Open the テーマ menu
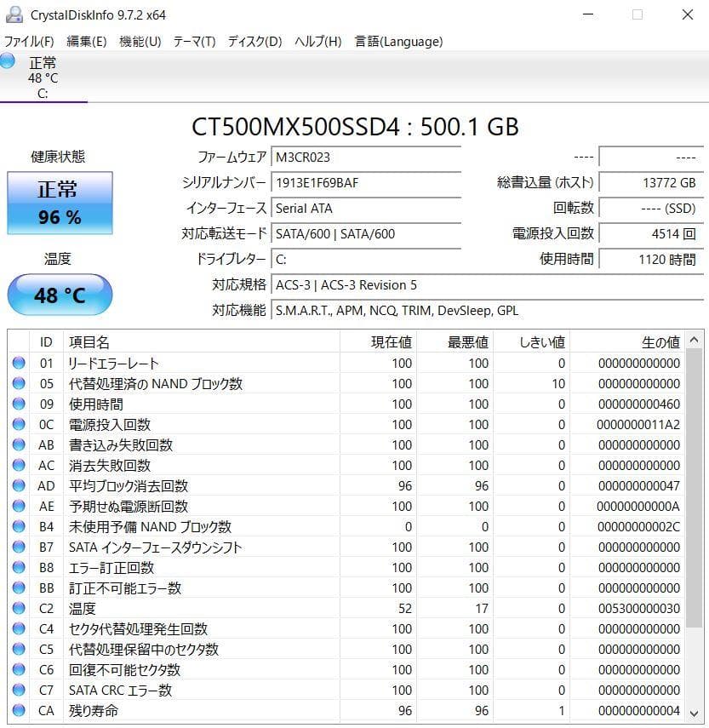The image size is (709, 728). point(195,41)
